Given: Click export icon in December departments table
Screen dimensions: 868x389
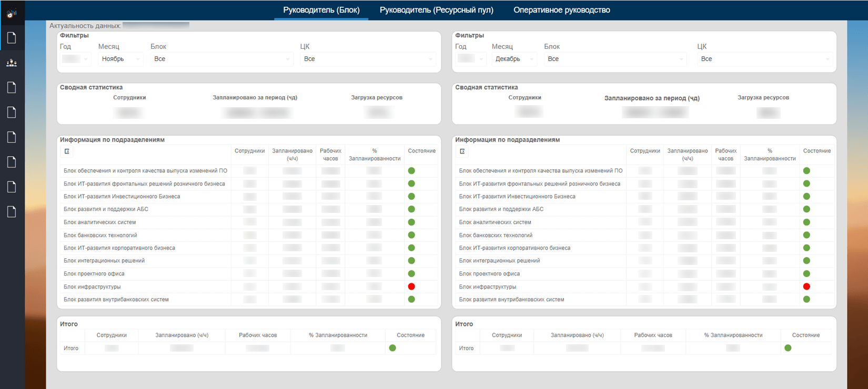Looking at the screenshot, I should pos(462,151).
